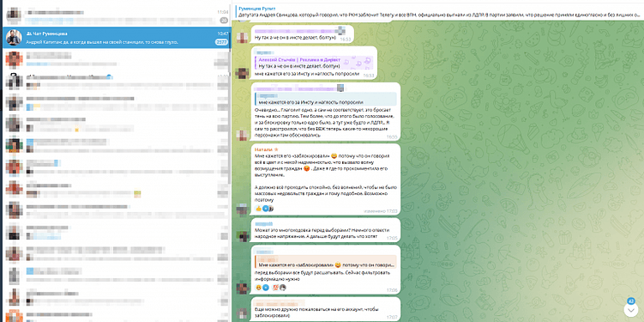Viewport: 644px width, 322px height.
Task: Click the thumbs-up reaction under Натали's message
Action: (258, 209)
